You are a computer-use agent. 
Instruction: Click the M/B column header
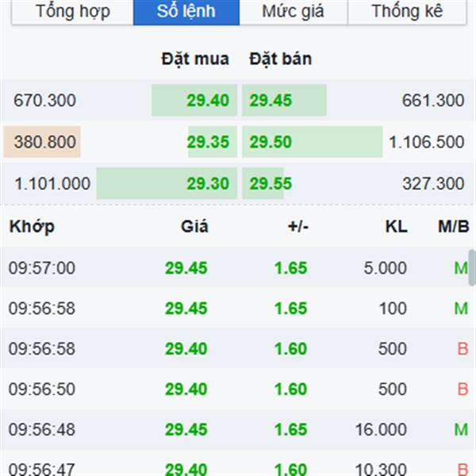pos(454,227)
